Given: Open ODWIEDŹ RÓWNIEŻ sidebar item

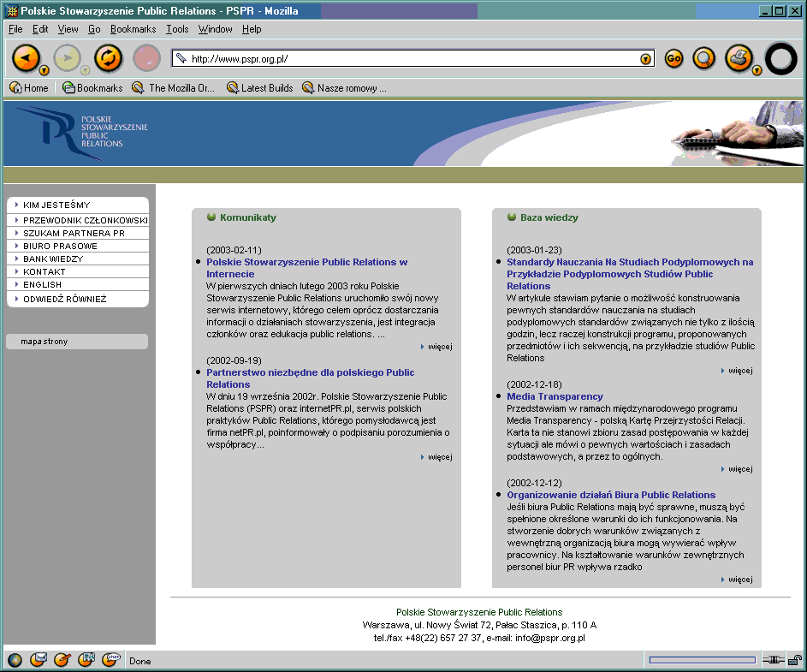Looking at the screenshot, I should coord(78,299).
